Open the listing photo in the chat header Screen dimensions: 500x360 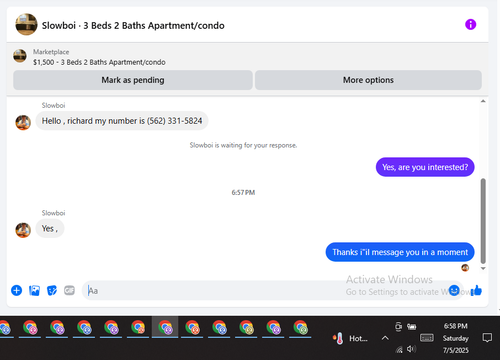26,24
